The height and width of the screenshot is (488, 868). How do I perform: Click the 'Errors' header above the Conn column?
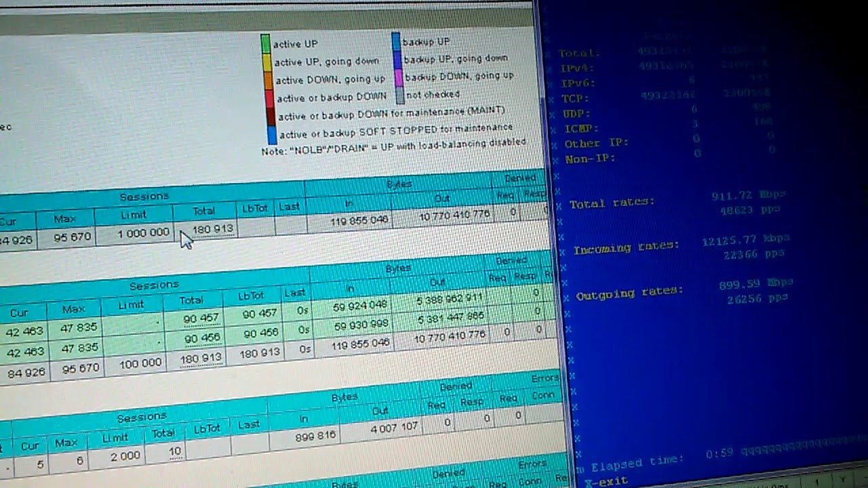pyautogui.click(x=545, y=378)
